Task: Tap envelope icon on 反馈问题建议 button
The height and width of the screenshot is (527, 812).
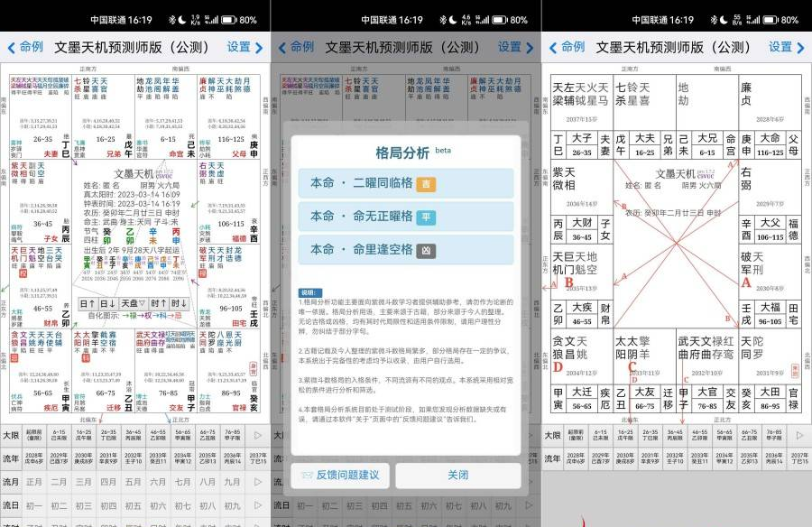Action: click(x=307, y=475)
